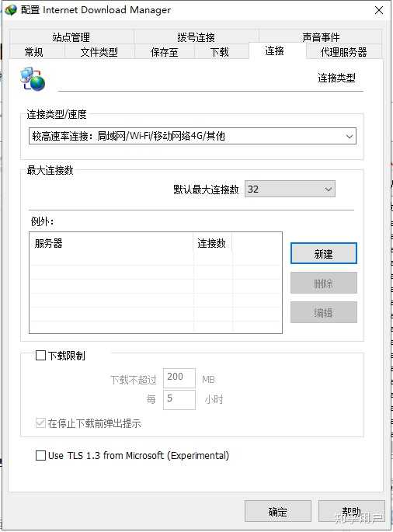Click the IDM globe icon in title bar
The width and height of the screenshot is (393, 532).
[x=11, y=10]
